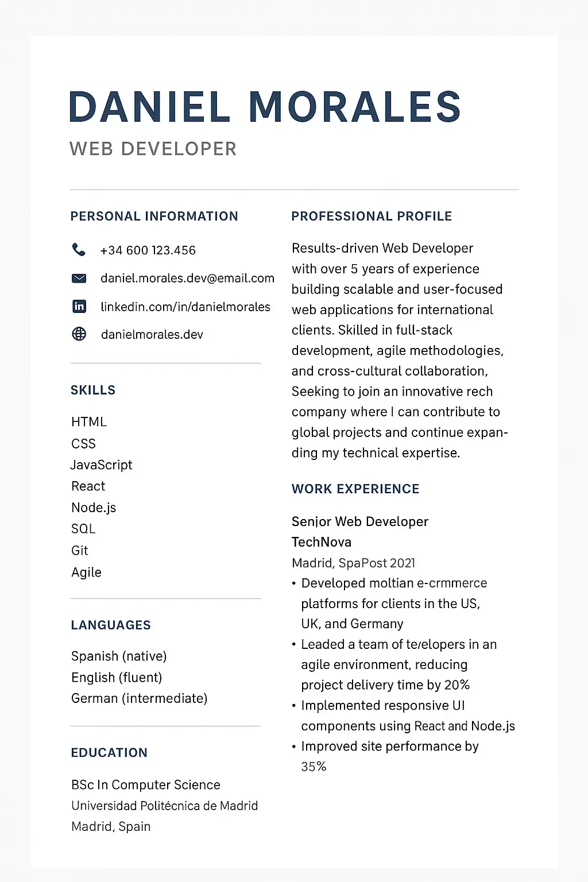Click the LANGUAGES section heading

tap(111, 625)
